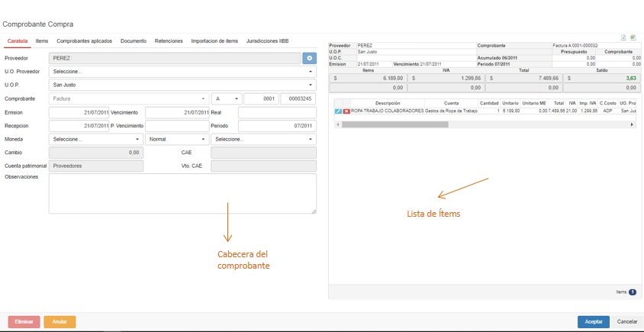Click the edit pencil icon on item row
This screenshot has width=644, height=332.
(338, 111)
